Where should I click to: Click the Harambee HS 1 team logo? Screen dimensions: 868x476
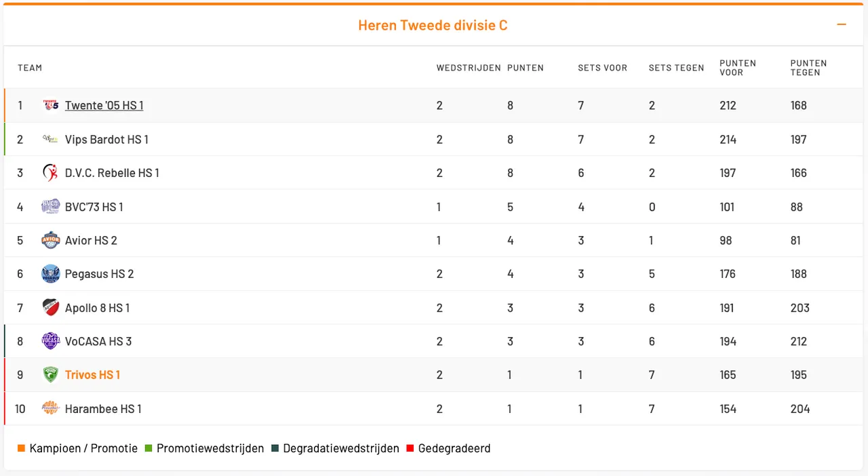point(51,408)
